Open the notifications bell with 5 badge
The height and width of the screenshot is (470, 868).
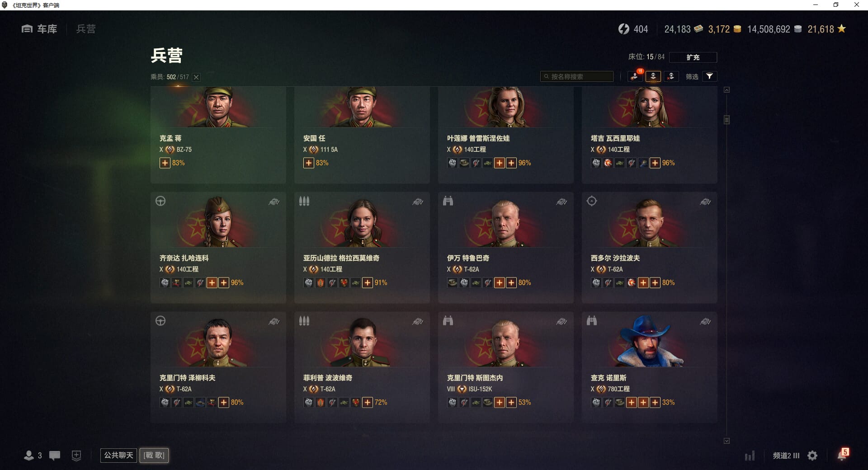coord(843,455)
